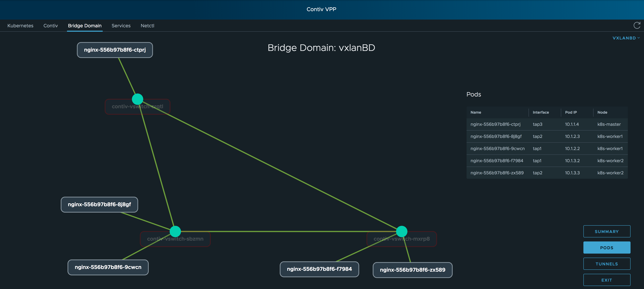Viewport: 644px width, 289px height.
Task: Select the nginx-556b97b8f6-8j8gf pod node
Action: [99, 204]
